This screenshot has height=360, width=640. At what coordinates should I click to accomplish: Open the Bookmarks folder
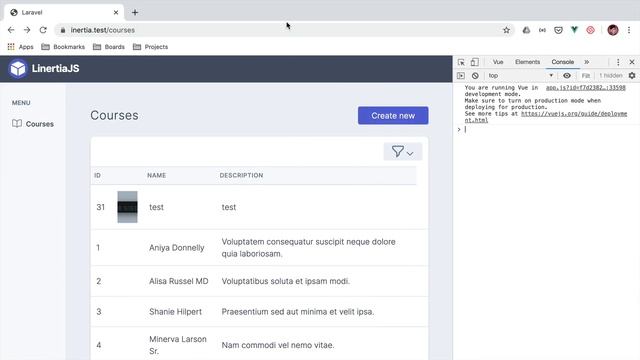pos(63,47)
